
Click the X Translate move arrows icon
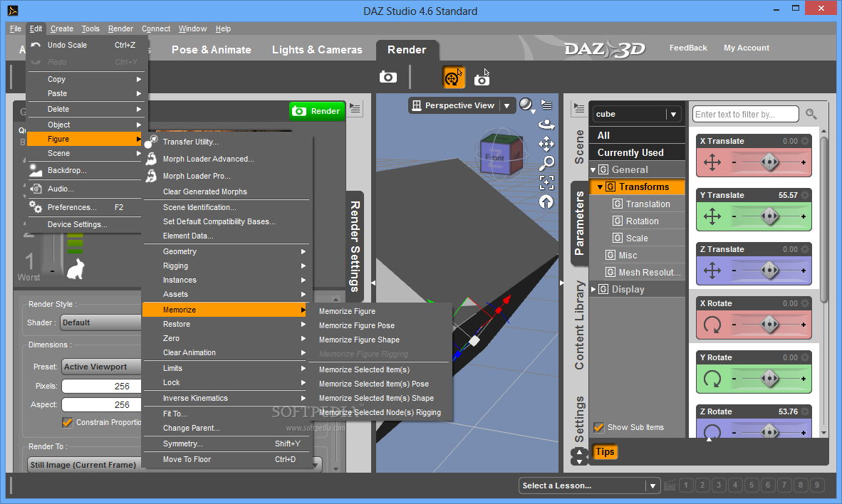click(x=712, y=162)
